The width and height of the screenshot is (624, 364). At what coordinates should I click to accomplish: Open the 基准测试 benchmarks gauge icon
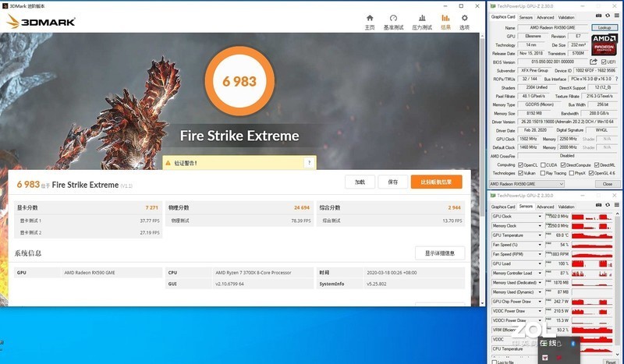[x=393, y=18]
